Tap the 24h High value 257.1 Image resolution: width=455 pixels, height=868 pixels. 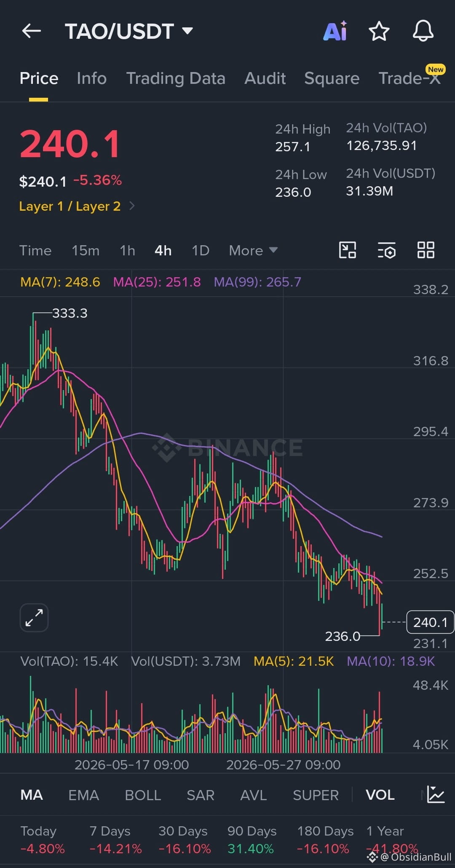(292, 147)
